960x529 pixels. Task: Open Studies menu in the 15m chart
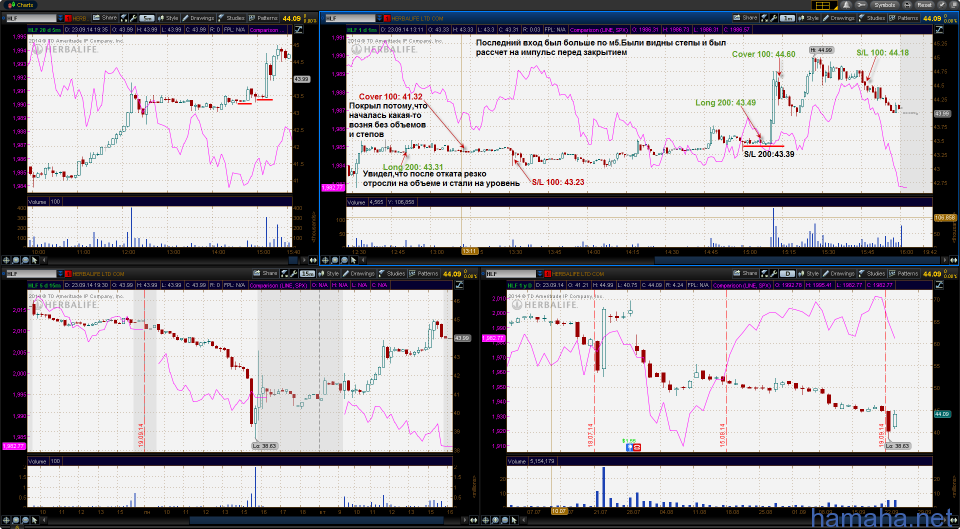(x=393, y=273)
